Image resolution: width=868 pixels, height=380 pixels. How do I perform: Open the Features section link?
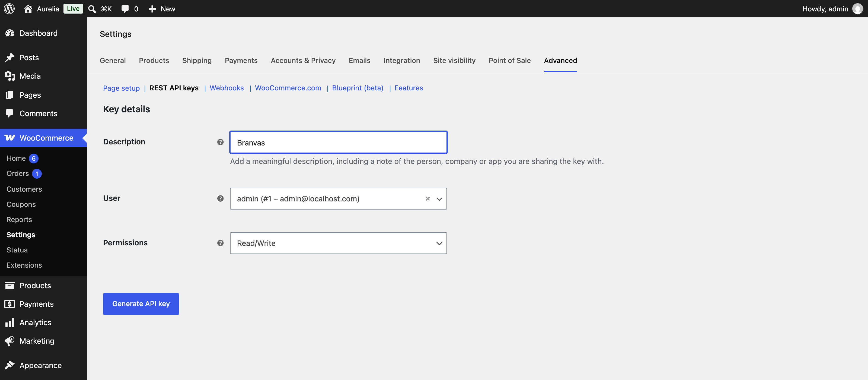(x=409, y=88)
